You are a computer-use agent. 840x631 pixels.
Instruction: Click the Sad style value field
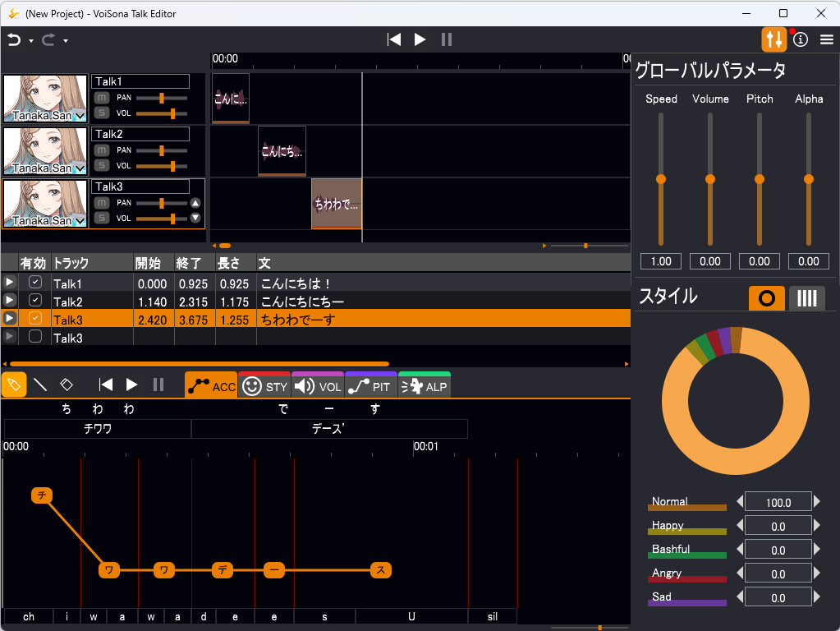[x=778, y=597]
